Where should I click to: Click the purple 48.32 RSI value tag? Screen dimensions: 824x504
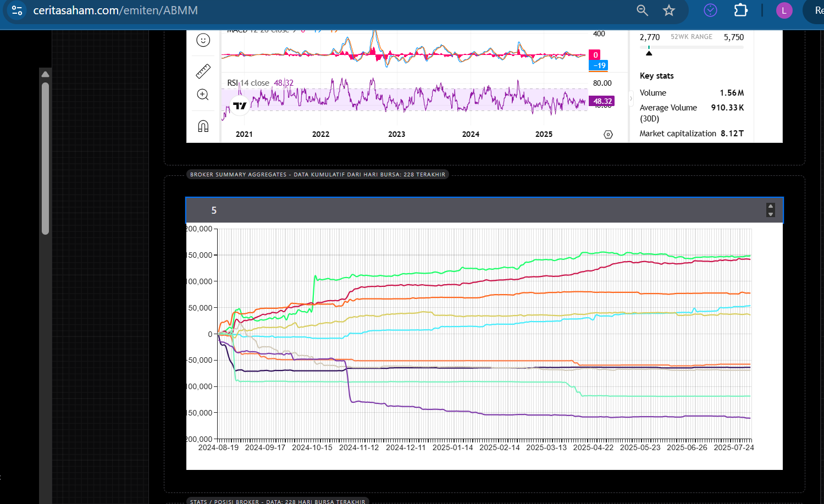tap(602, 101)
